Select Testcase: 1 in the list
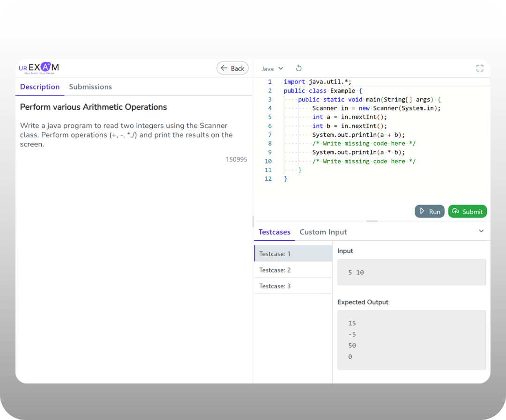This screenshot has width=506, height=420. pos(293,254)
